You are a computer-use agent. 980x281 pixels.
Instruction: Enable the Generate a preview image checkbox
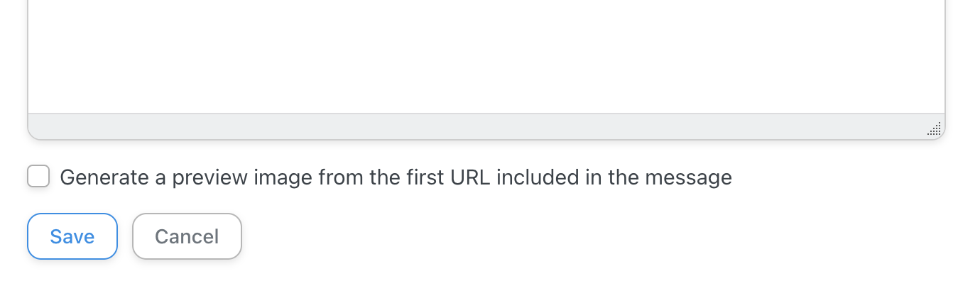click(38, 176)
